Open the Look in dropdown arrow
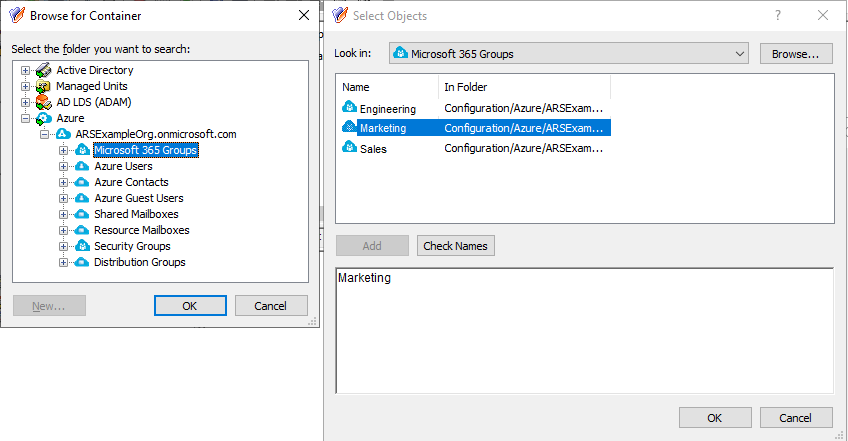 [x=739, y=54]
